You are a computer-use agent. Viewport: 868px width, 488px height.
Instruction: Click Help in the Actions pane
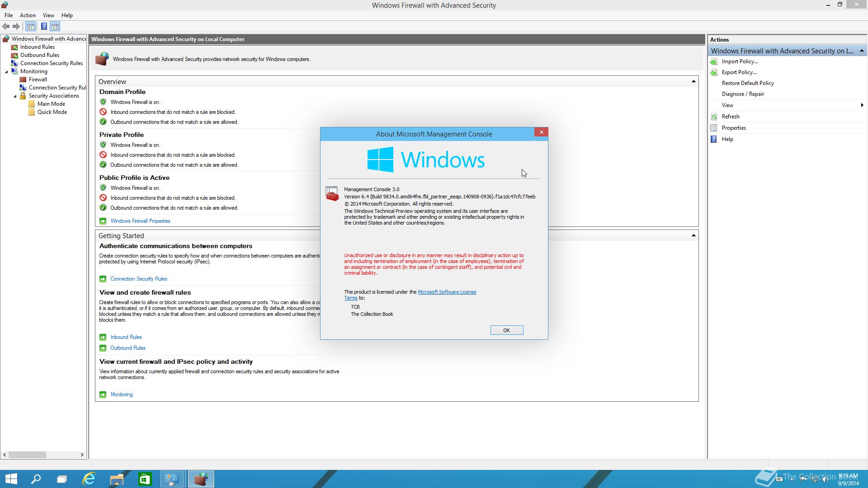727,139
